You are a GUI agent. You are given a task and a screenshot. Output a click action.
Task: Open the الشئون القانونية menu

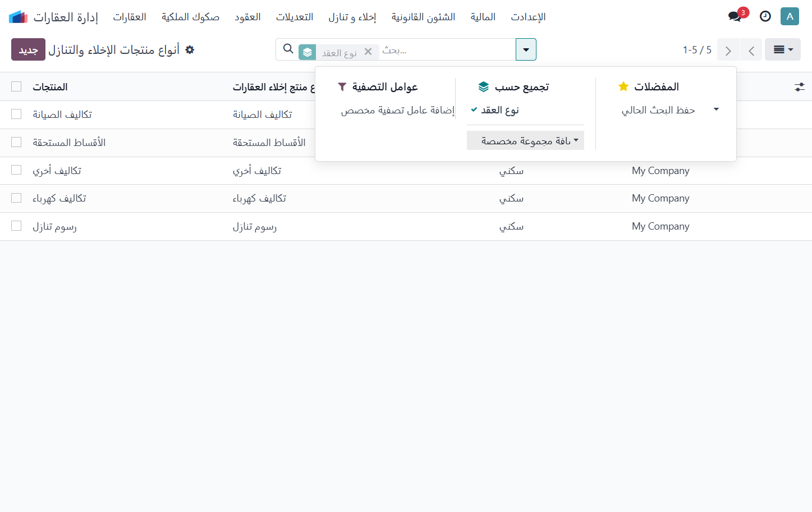[423, 17]
